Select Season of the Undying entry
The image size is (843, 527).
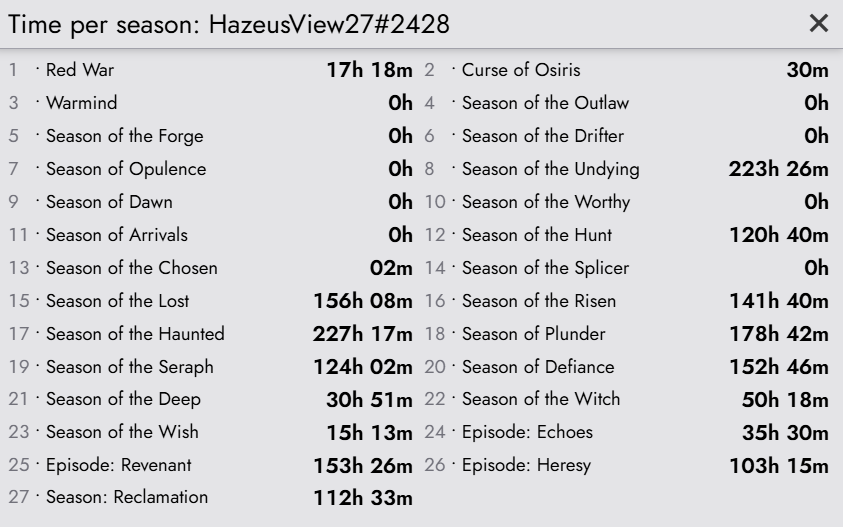pos(626,169)
